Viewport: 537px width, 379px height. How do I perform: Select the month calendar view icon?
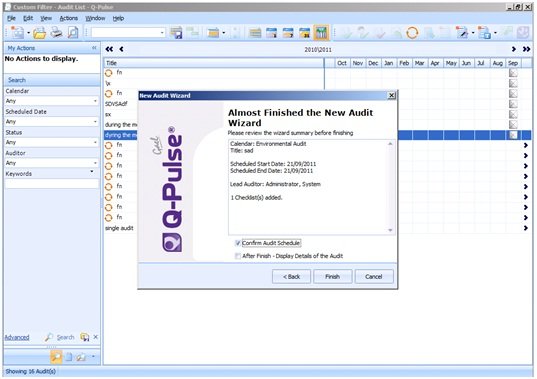pos(304,33)
